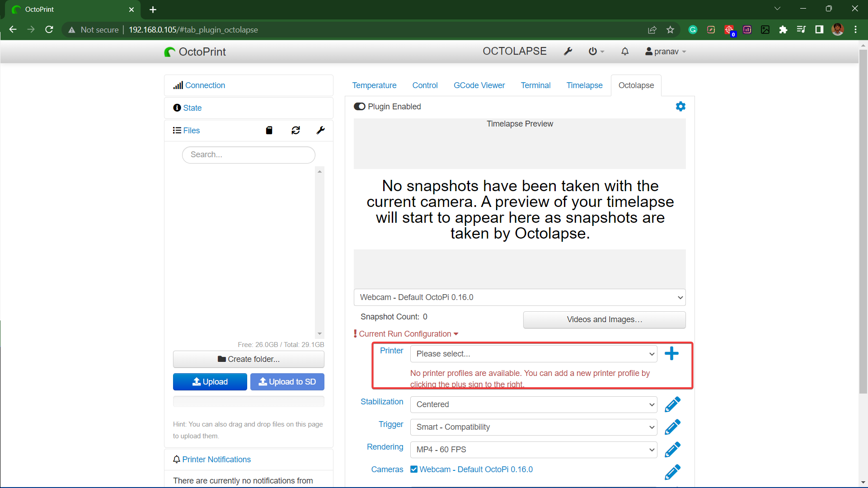Close the OctoPrint browser tab
Screen dimensions: 868x488
(131, 9)
